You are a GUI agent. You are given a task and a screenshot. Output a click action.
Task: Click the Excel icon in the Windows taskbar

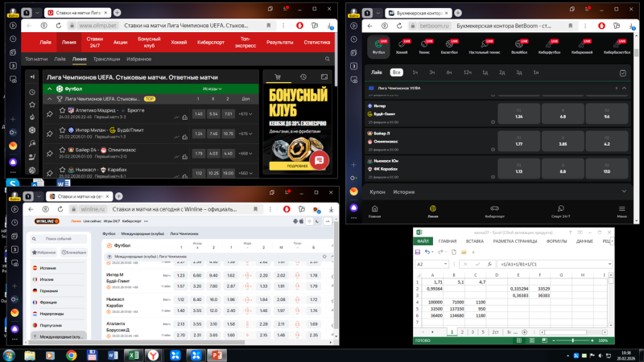coord(133,355)
